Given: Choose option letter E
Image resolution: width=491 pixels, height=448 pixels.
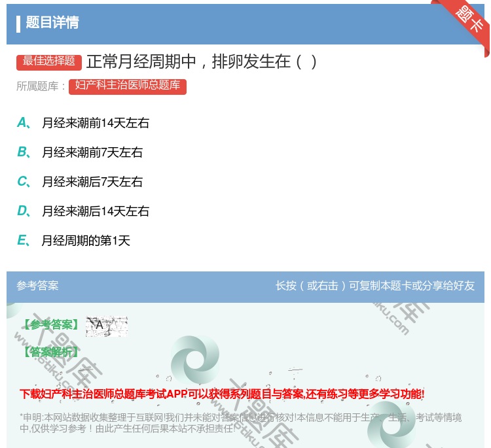Looking at the screenshot, I should point(22,241).
